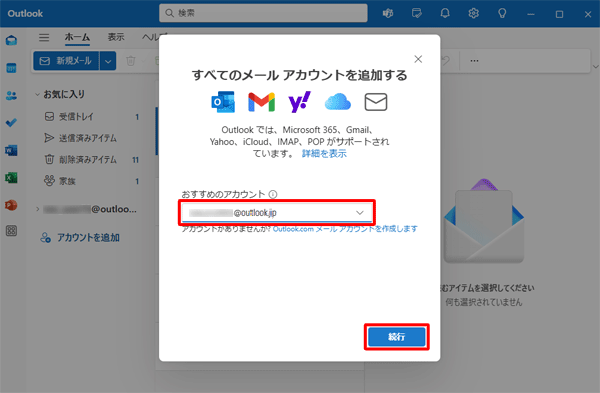Viewport: 600px width, 393px height.
Task: Open My Day note icon in title bar
Action: pos(416,14)
